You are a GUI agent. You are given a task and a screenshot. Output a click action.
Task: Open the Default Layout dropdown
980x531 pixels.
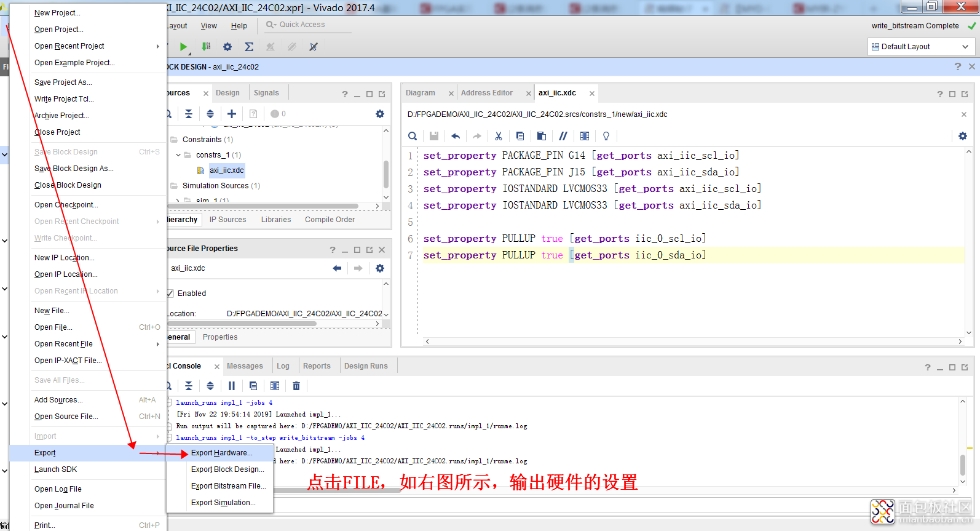(x=920, y=47)
